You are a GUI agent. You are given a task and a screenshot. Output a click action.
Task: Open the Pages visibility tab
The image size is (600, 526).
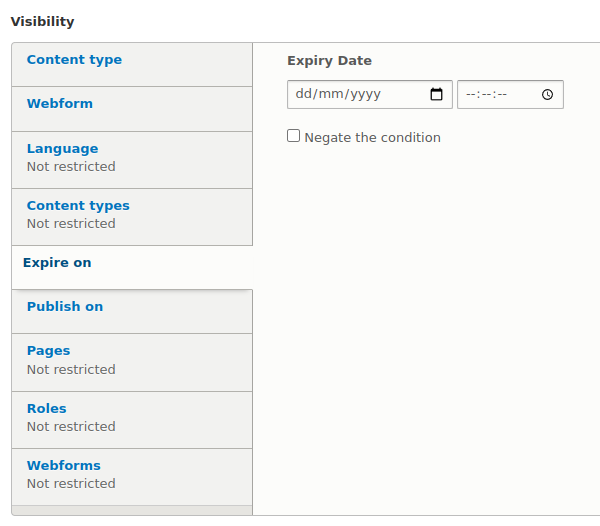click(48, 351)
